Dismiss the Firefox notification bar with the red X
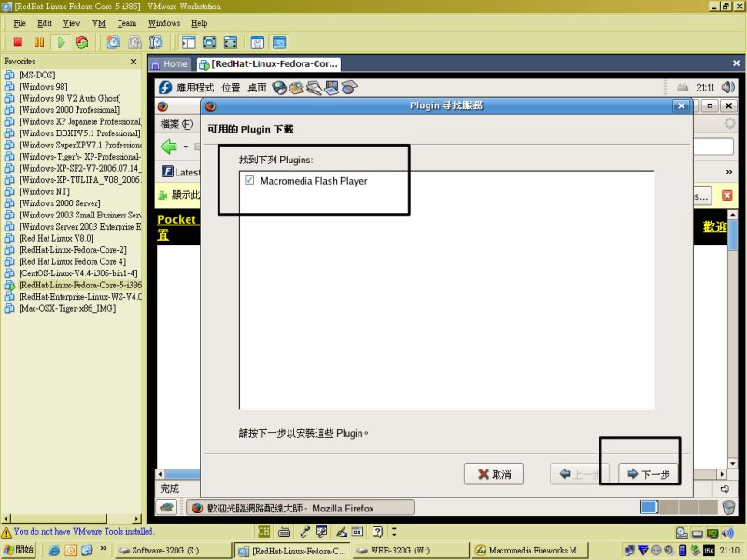This screenshot has width=747, height=560. tap(727, 195)
